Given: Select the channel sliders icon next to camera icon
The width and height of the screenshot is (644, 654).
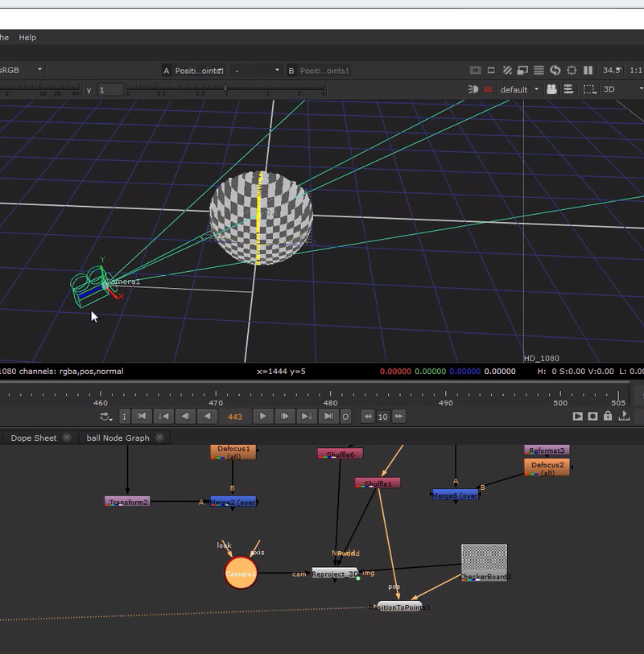Looking at the screenshot, I should click(x=568, y=90).
